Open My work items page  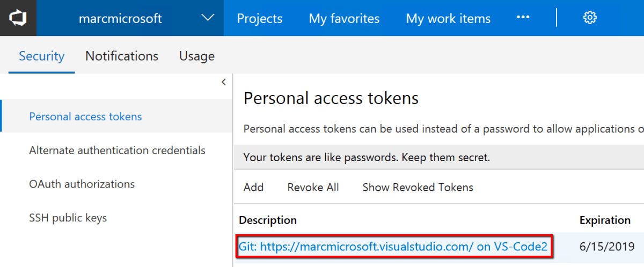448,19
